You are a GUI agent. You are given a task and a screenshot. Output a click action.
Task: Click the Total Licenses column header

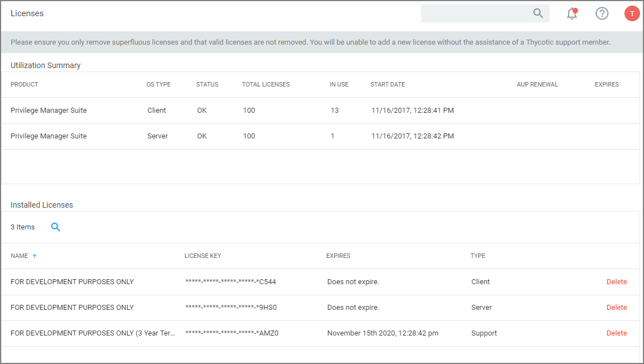[x=266, y=85]
